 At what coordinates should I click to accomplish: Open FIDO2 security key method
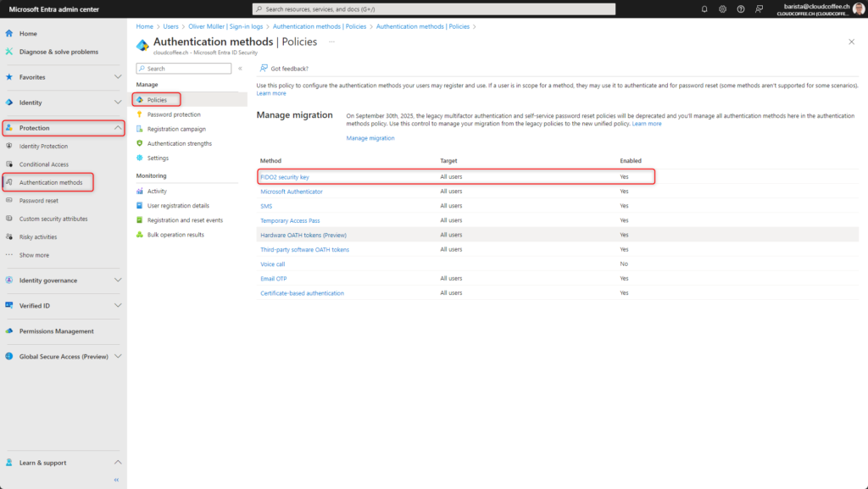coord(285,177)
